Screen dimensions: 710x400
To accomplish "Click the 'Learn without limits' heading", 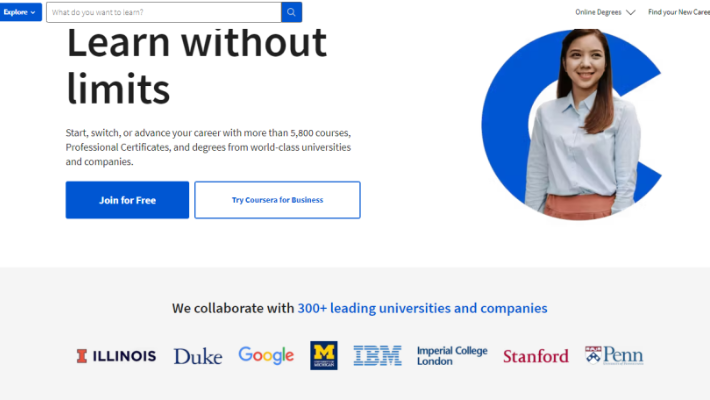I will 196,65.
